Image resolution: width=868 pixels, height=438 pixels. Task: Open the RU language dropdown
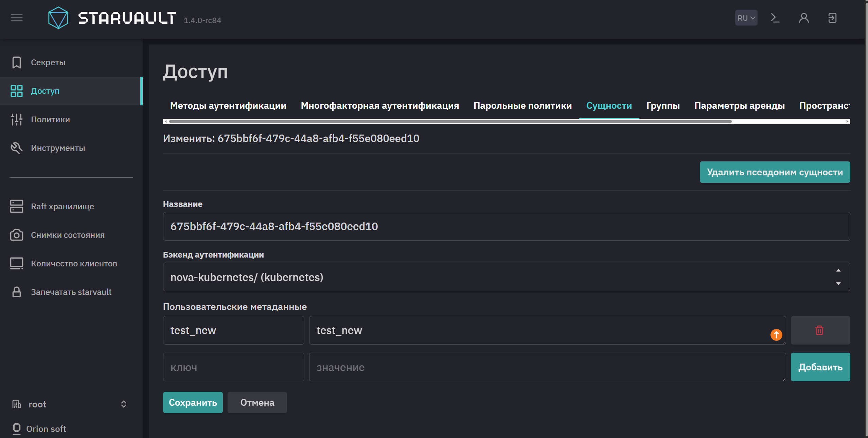(x=746, y=18)
